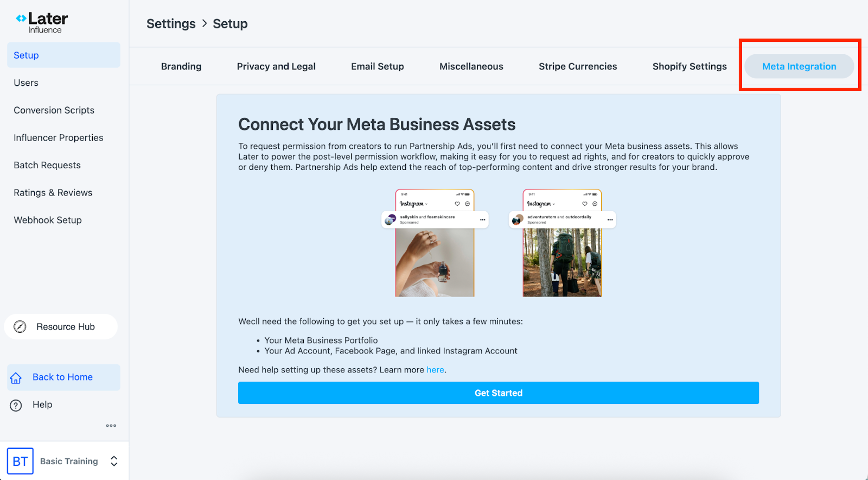
Task: Switch to the Branding tab
Action: pyautogui.click(x=181, y=66)
